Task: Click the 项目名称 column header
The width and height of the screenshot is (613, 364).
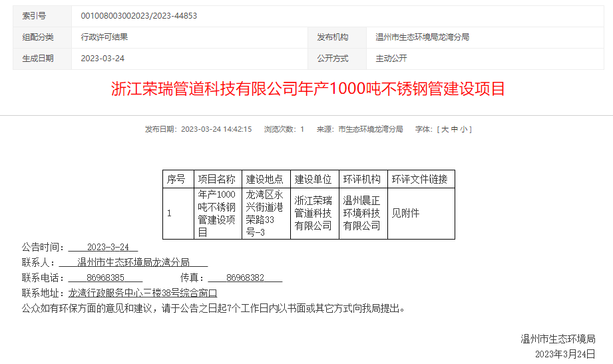Action: click(x=217, y=179)
